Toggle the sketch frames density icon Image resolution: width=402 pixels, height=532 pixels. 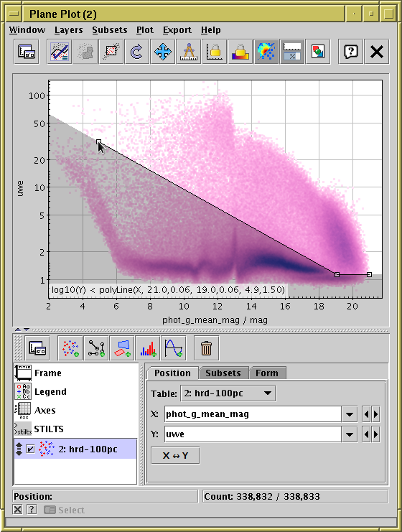pos(266,52)
